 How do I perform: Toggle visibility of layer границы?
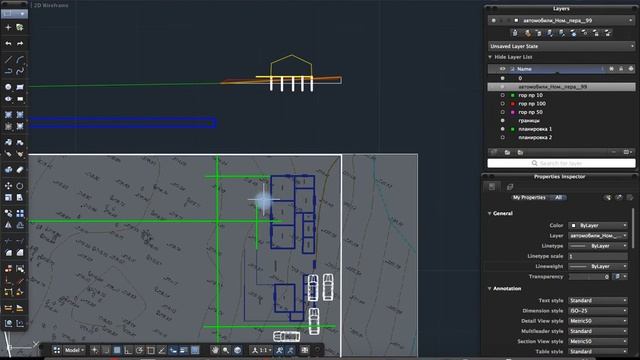point(502,120)
